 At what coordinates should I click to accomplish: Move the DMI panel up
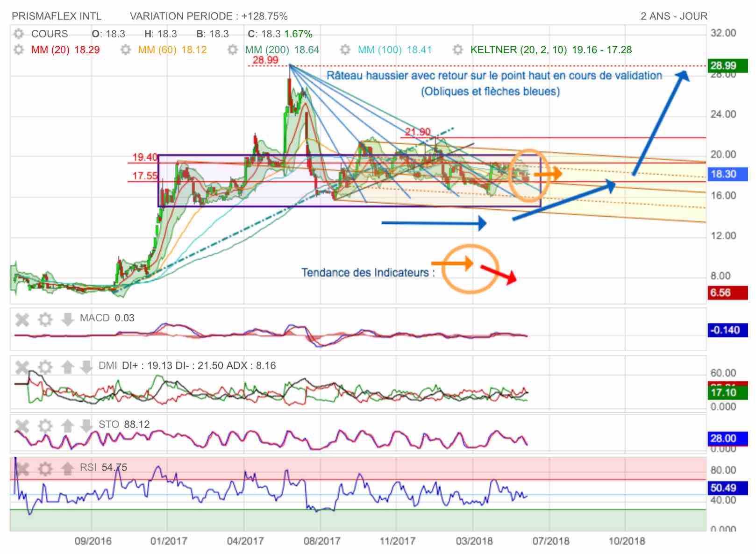click(67, 367)
